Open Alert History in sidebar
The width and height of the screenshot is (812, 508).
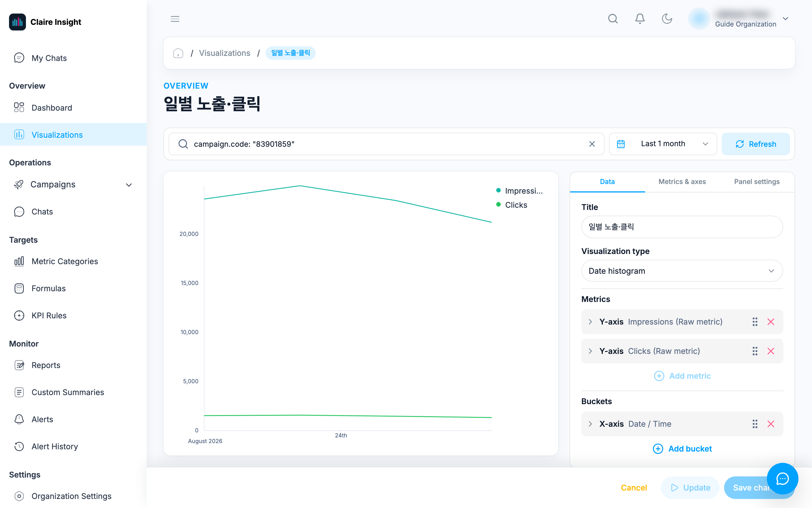point(73,446)
